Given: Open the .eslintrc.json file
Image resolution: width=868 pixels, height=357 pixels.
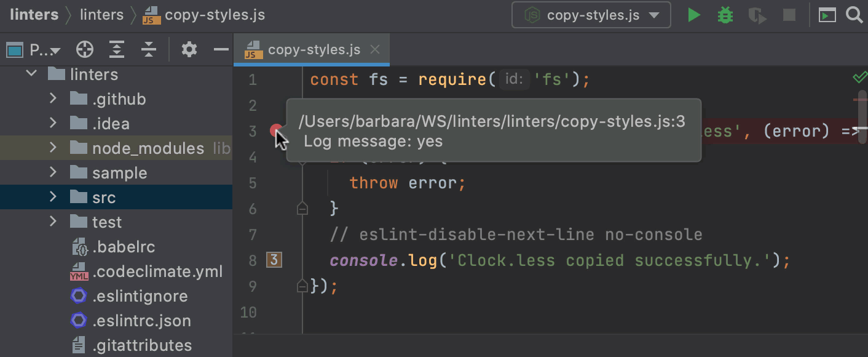Looking at the screenshot, I should (141, 321).
